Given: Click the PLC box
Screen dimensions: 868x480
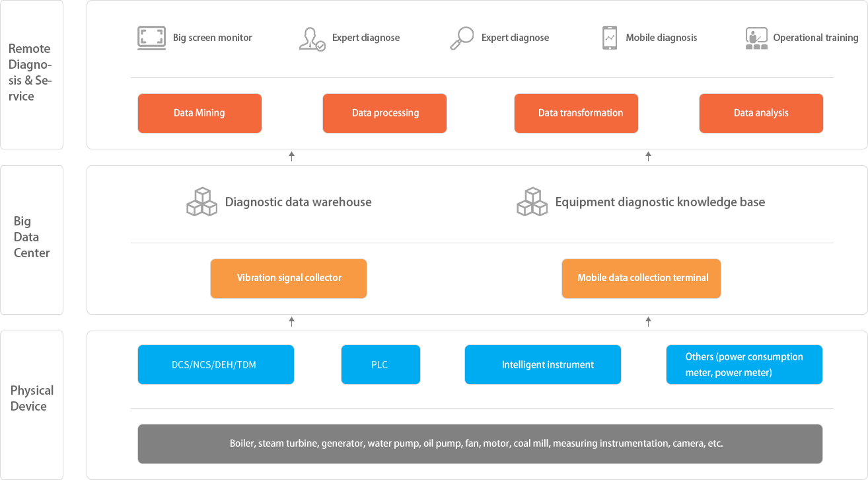Looking at the screenshot, I should point(380,364).
